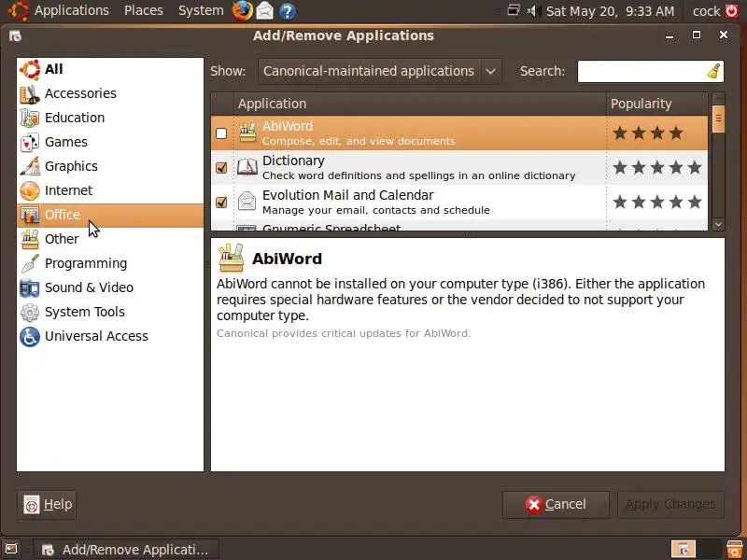
Task: Click the AbiWord icon in the application list
Action: 247,133
